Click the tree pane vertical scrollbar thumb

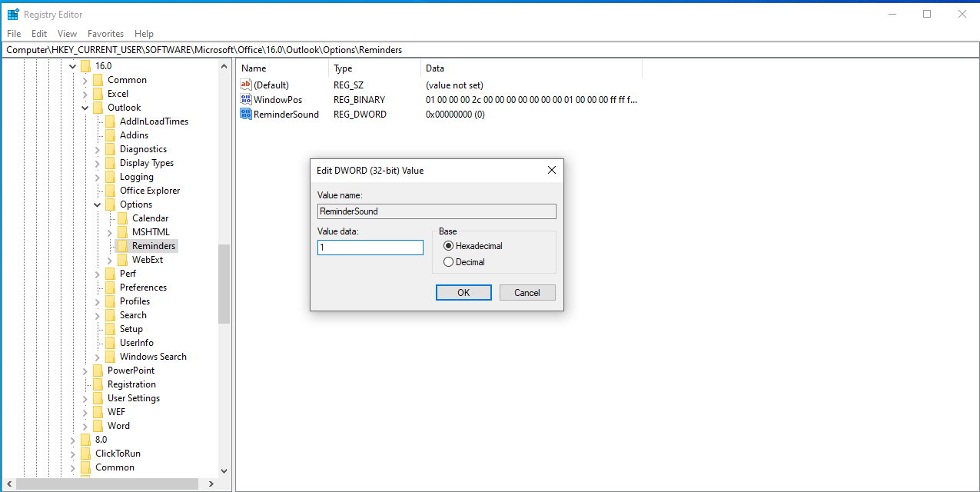[x=224, y=284]
